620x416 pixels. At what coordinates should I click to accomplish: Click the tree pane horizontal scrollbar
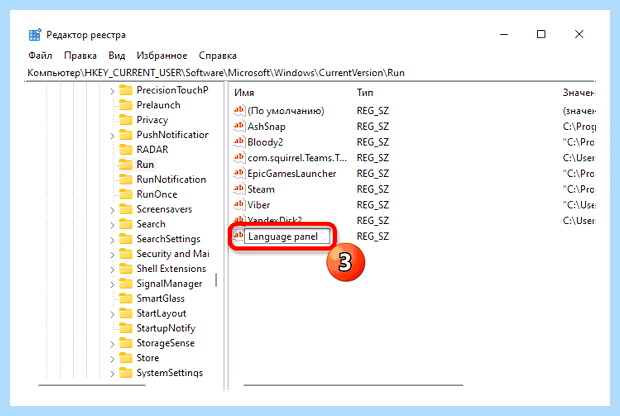coord(92,385)
